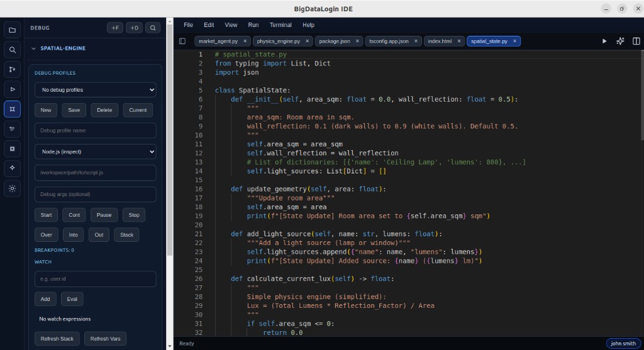644x350 pixels.
Task: Toggle the sidebar panel icon left of tabs
Action: (x=182, y=41)
